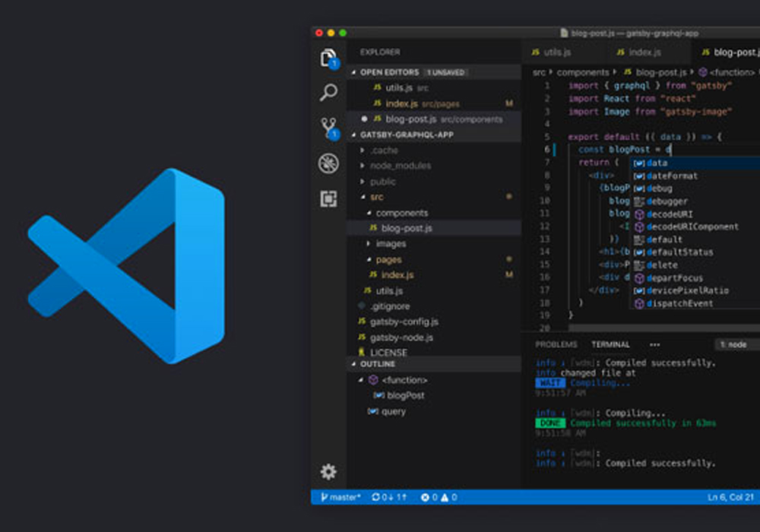Select the function symbol icon in Outline
This screenshot has height=532, width=760.
pos(373,380)
